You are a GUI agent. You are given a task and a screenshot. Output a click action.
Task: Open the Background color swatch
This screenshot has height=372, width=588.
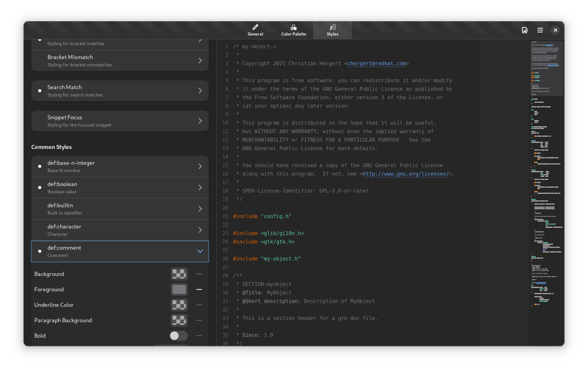[179, 274]
